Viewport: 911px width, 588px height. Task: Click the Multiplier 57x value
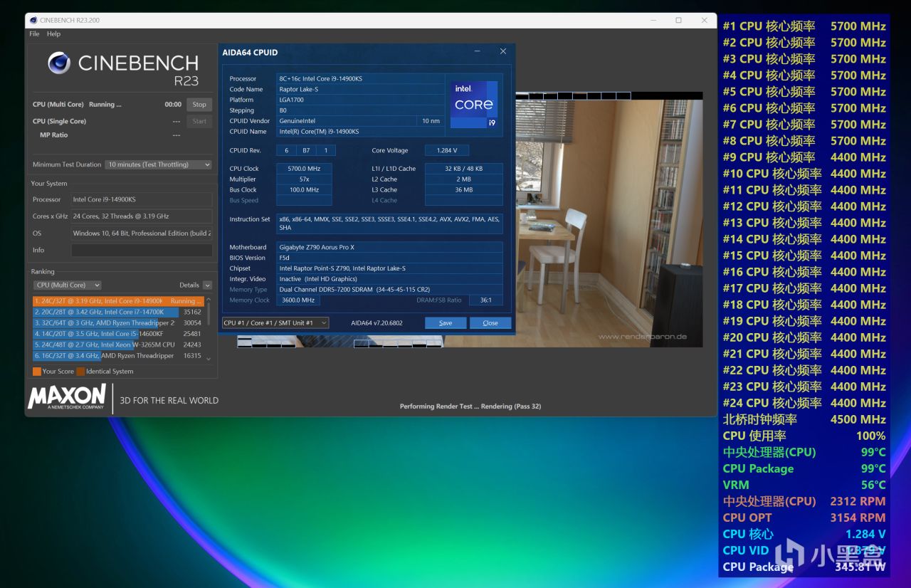point(304,179)
